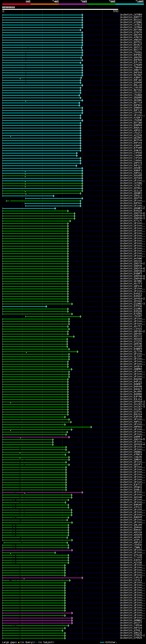Click the orange ~40% identity color segment
Image resolution: width=146 pixels, height=644 pixels.
coord(45,4)
